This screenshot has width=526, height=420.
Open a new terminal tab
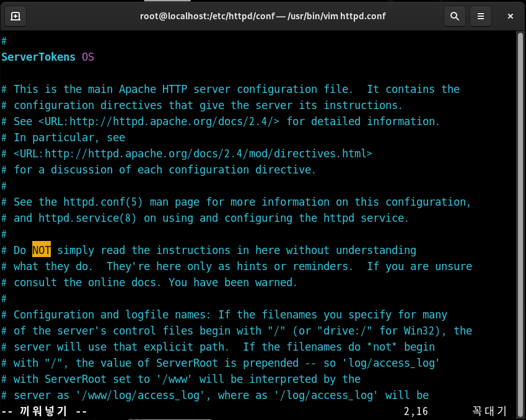[x=15, y=16]
